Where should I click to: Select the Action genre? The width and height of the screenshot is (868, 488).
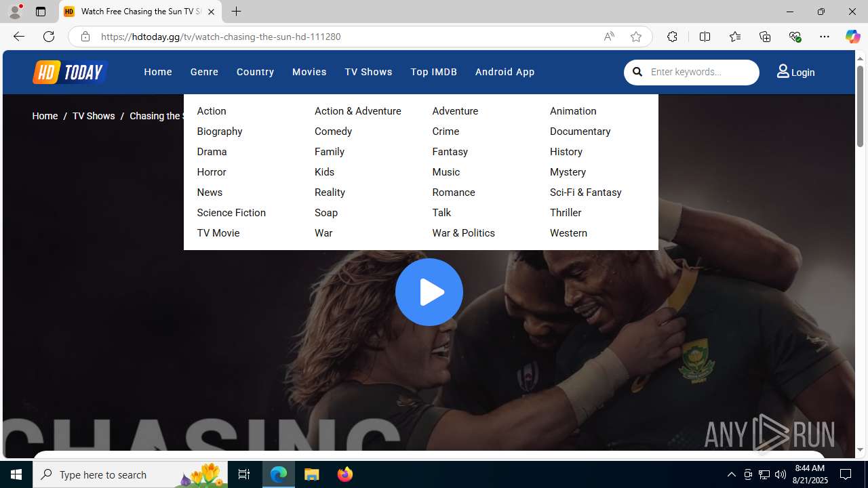[212, 111]
